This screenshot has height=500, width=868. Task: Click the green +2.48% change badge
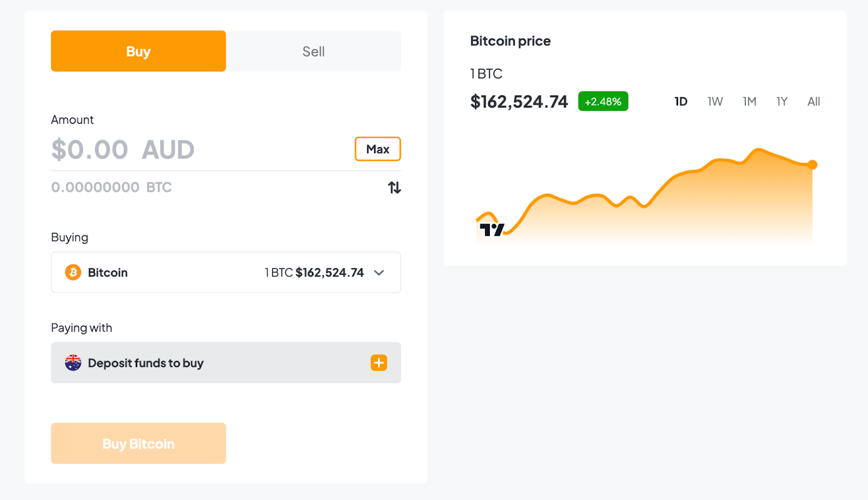603,101
